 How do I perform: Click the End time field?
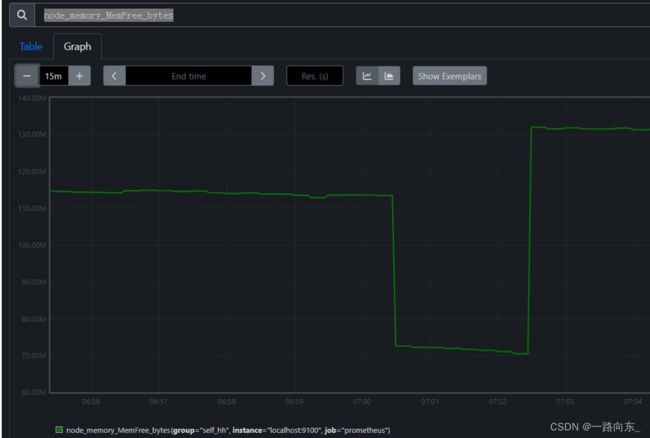point(189,76)
